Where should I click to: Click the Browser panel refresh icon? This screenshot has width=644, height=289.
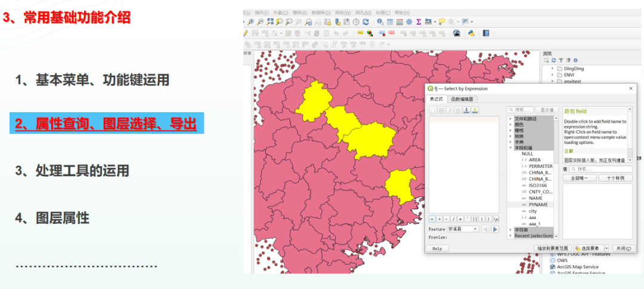[x=553, y=60]
